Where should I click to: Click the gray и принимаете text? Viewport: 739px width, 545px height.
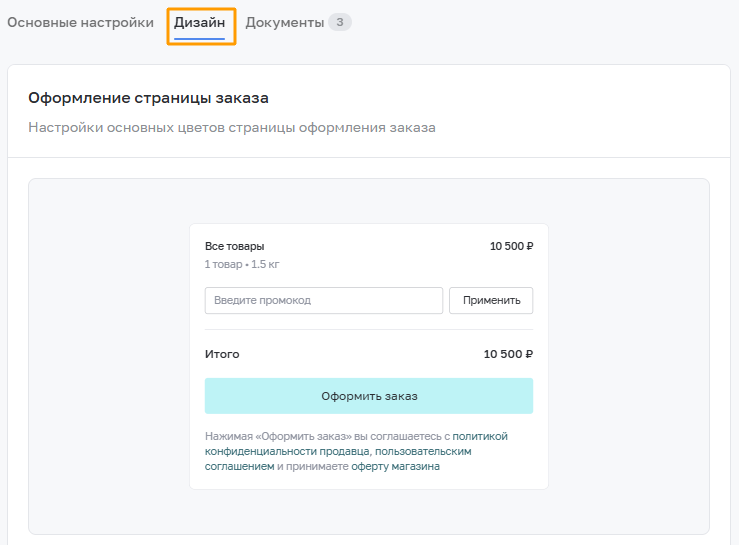pyautogui.click(x=312, y=467)
